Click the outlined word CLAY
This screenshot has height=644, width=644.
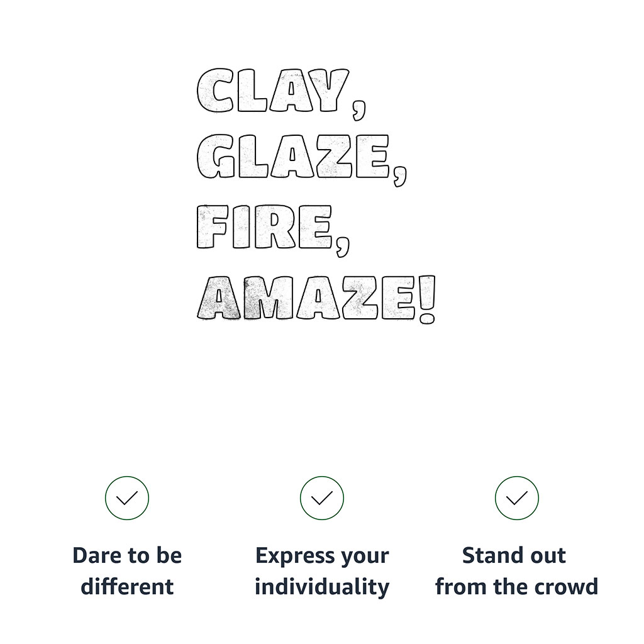[273, 91]
